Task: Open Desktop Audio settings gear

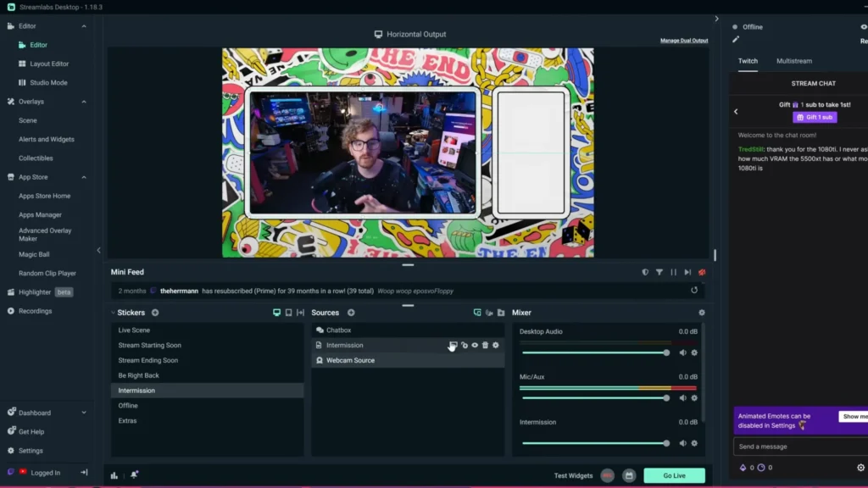Action: pos(694,352)
